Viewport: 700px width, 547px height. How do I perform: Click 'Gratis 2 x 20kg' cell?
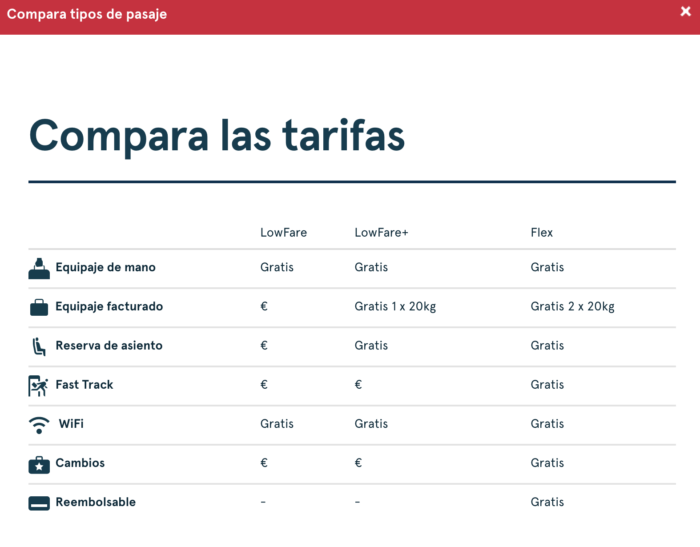pos(572,307)
